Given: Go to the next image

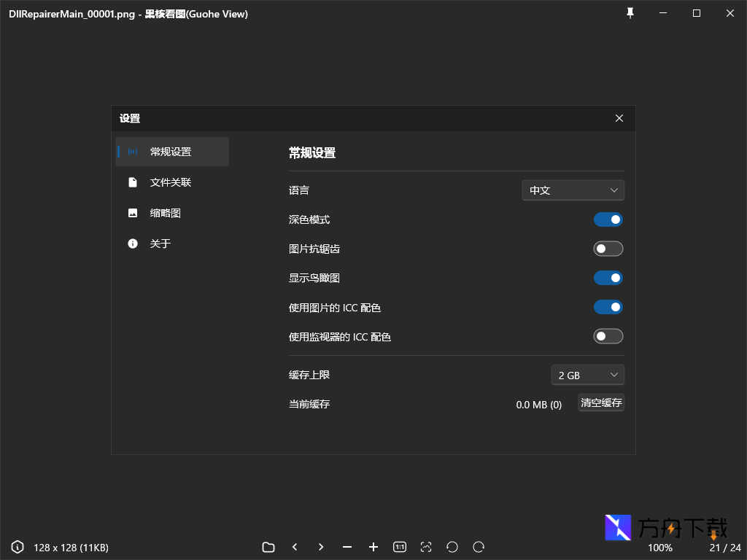Looking at the screenshot, I should pyautogui.click(x=321, y=547).
